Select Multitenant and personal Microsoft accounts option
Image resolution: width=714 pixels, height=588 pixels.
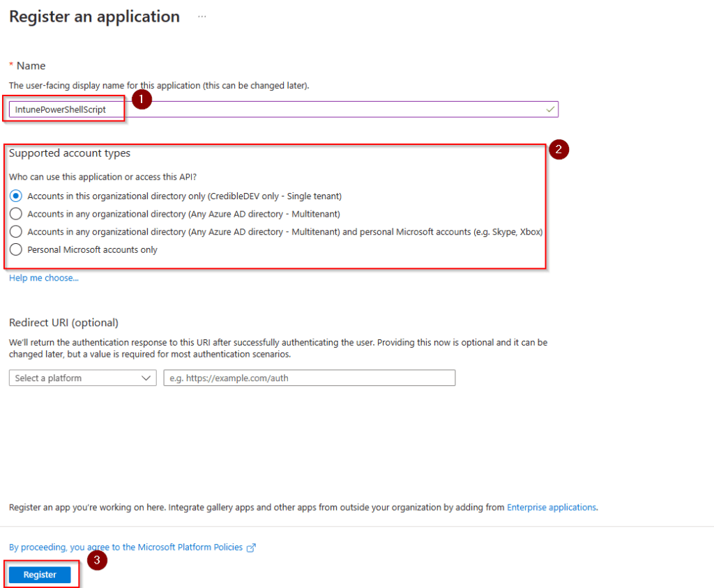coord(16,232)
